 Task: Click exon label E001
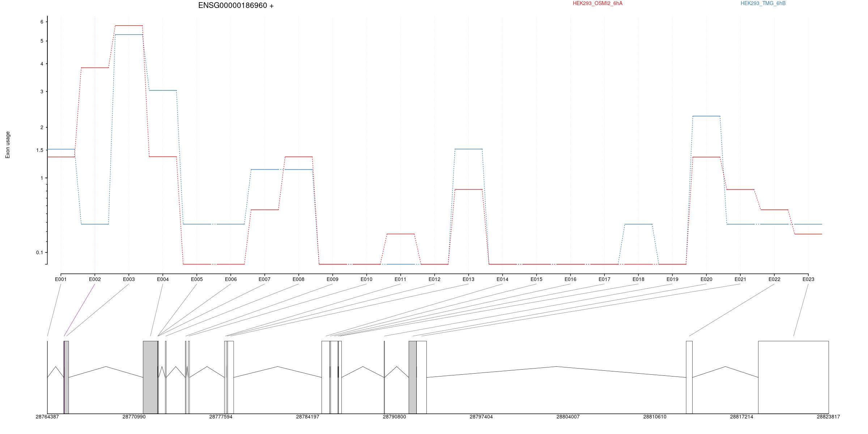61,279
